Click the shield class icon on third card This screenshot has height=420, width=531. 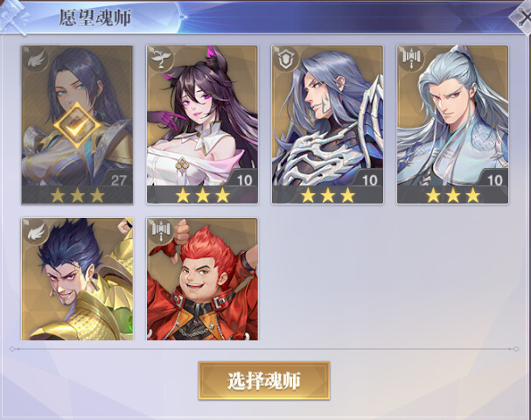[x=287, y=59]
